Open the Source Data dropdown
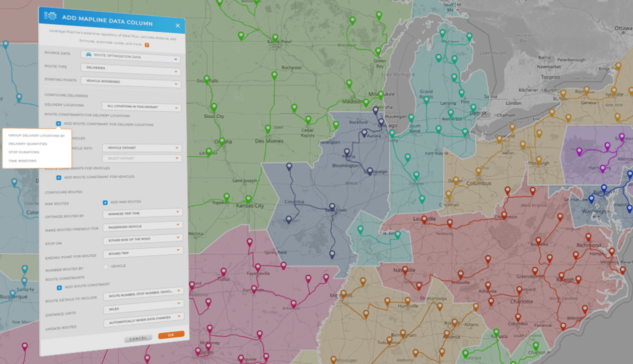 131,57
